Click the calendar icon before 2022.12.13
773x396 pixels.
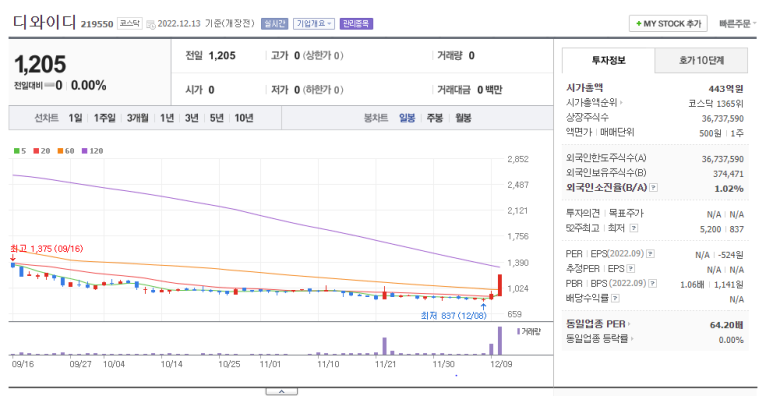tap(151, 24)
